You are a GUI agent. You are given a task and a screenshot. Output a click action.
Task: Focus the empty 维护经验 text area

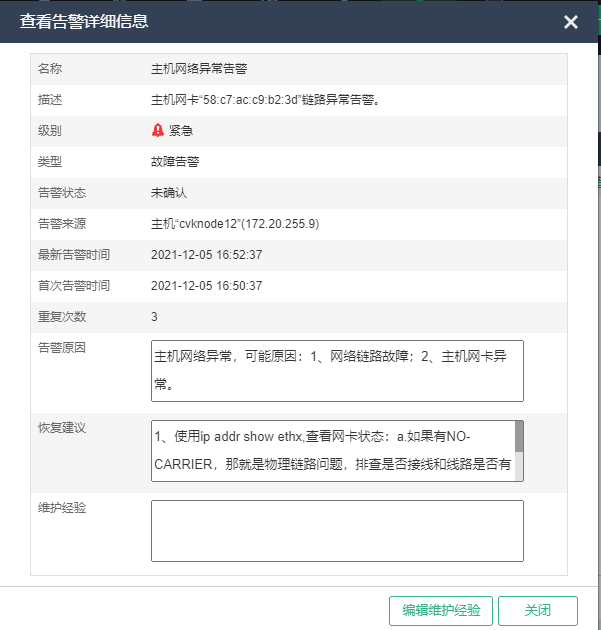click(x=337, y=530)
